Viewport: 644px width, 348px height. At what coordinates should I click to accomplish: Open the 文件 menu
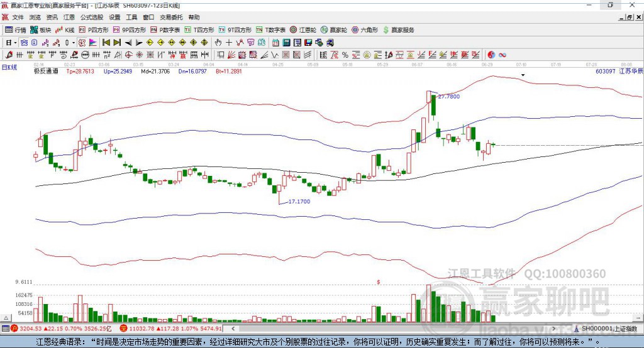pos(18,17)
